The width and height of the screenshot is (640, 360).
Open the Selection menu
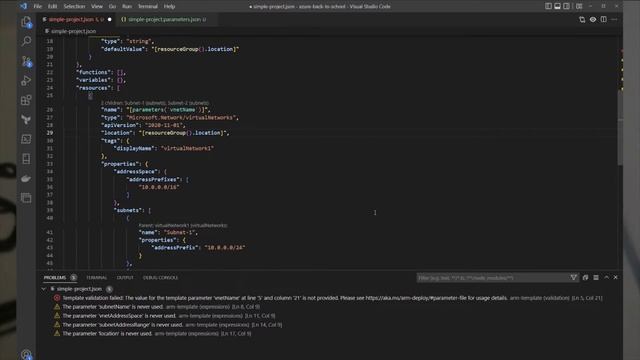74,6
